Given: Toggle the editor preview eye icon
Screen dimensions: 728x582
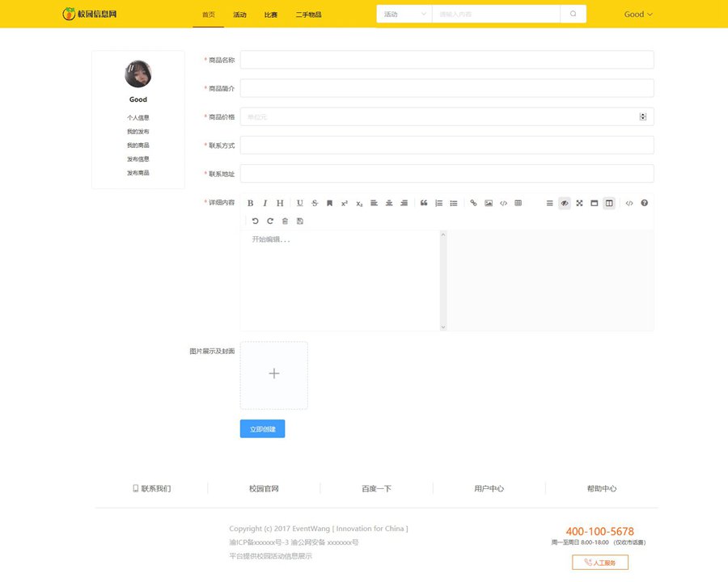Looking at the screenshot, I should pos(565,203).
